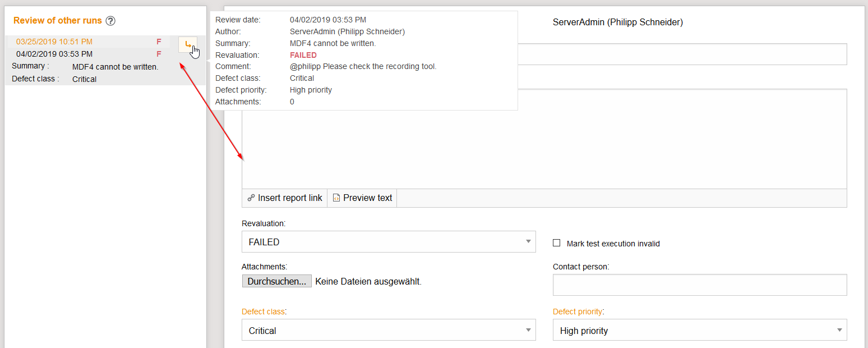Select the 03/25/2019 10:51 PM run entry
The width and height of the screenshot is (868, 348).
(54, 42)
